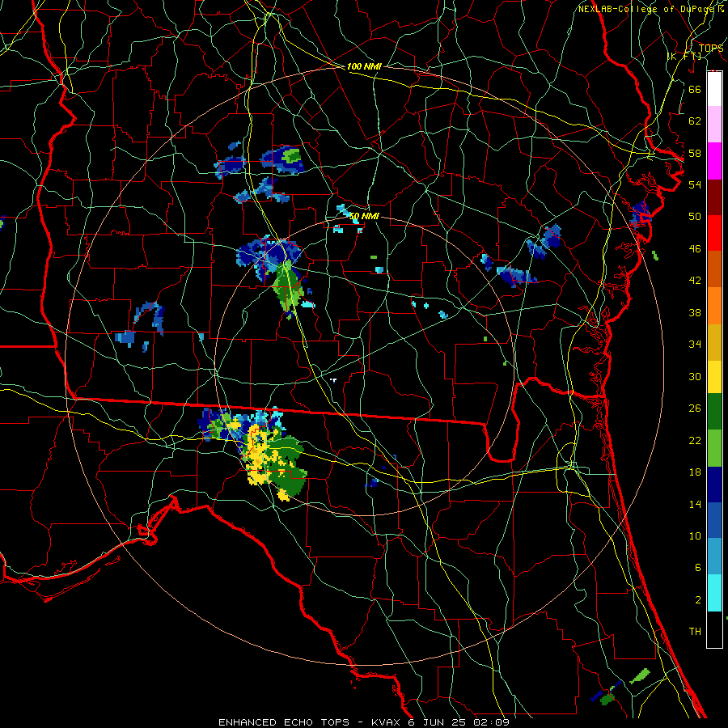Click the "50 NMI" range ring label

[364, 216]
